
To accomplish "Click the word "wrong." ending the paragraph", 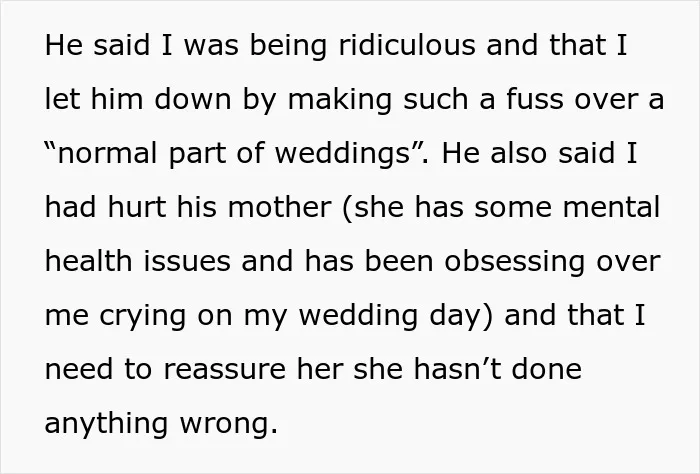I will click(x=229, y=425).
